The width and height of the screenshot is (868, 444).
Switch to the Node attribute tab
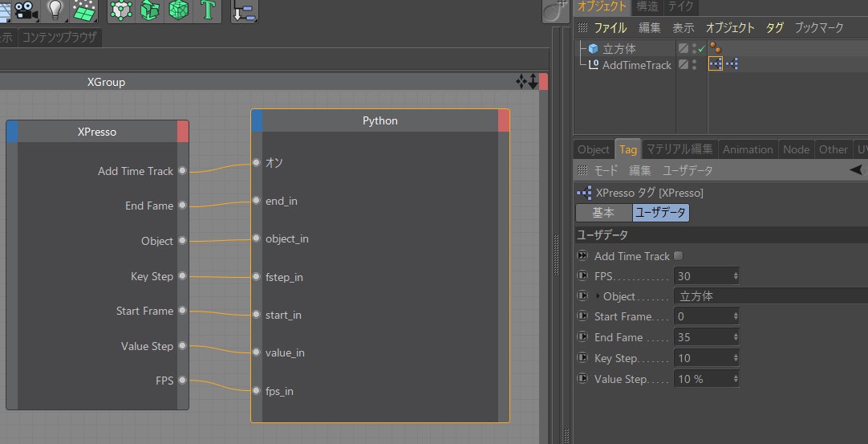pos(796,149)
